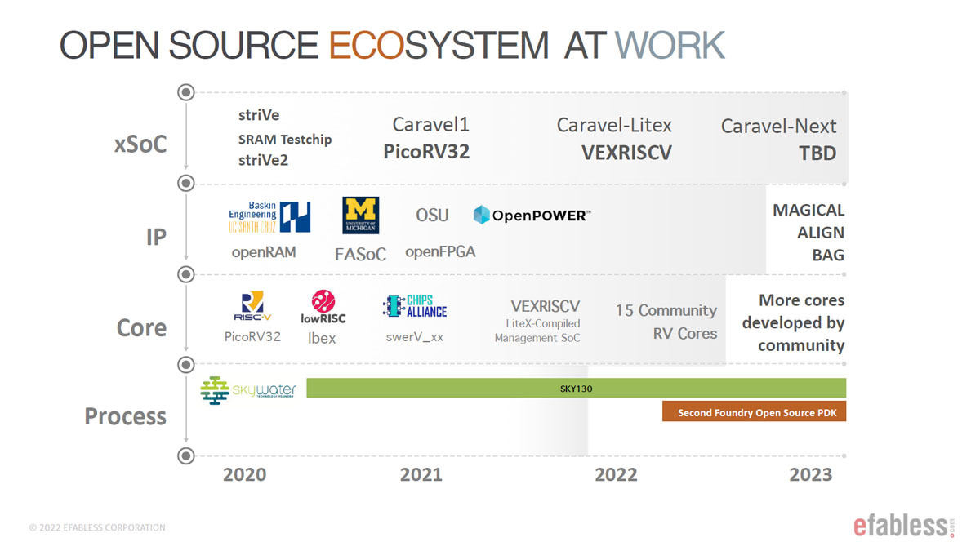Click the VEXRISCV text in Core row
Image resolution: width=980 pixels, height=551 pixels.
click(x=546, y=306)
